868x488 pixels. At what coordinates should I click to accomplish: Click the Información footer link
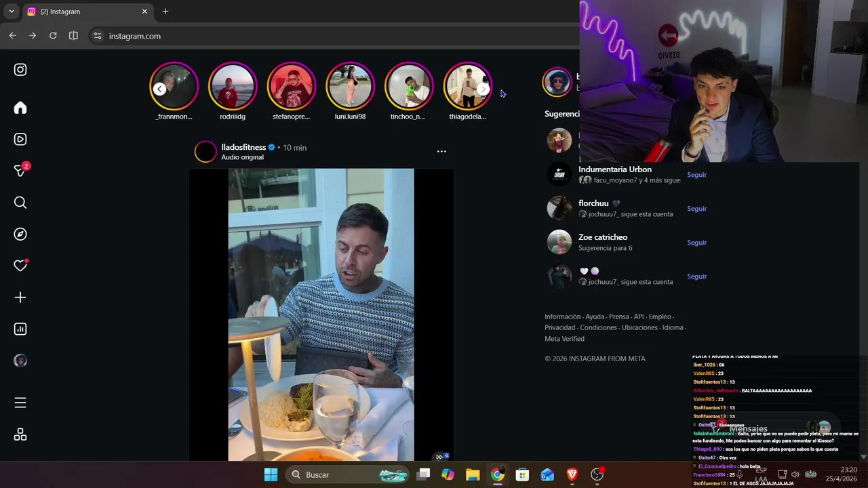[x=562, y=317]
